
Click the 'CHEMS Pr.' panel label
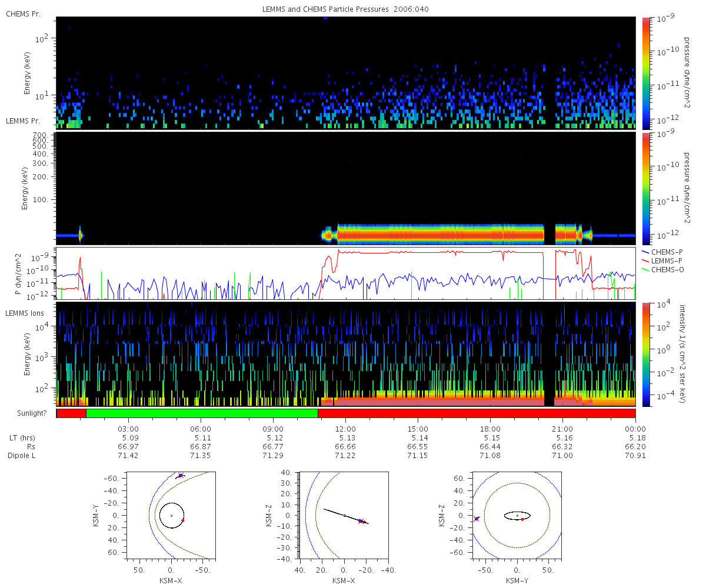[23, 14]
